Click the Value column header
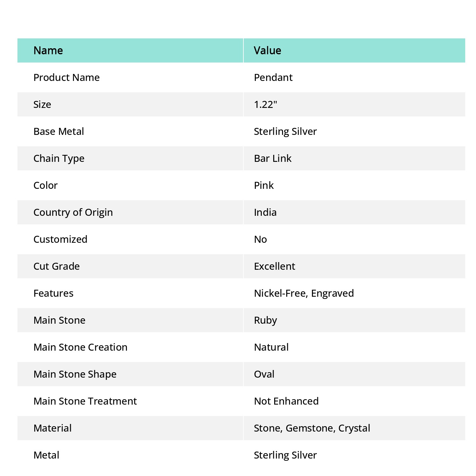The height and width of the screenshot is (476, 476). [268, 50]
